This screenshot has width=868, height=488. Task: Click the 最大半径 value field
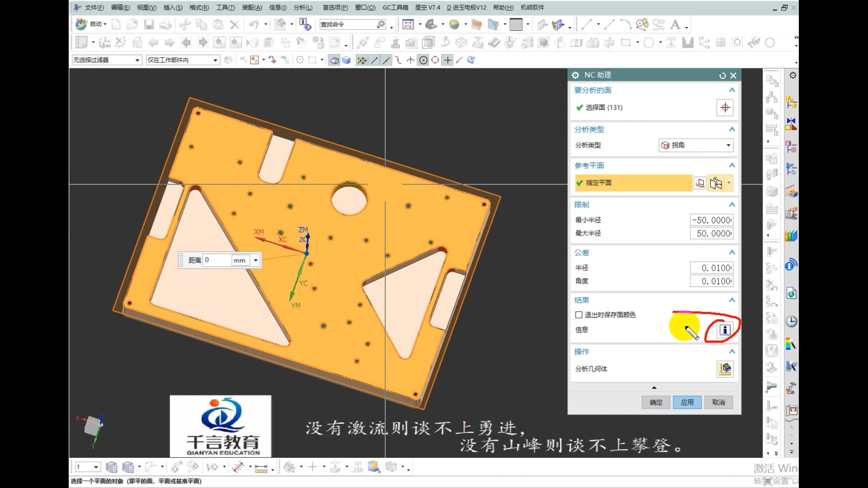coord(712,234)
